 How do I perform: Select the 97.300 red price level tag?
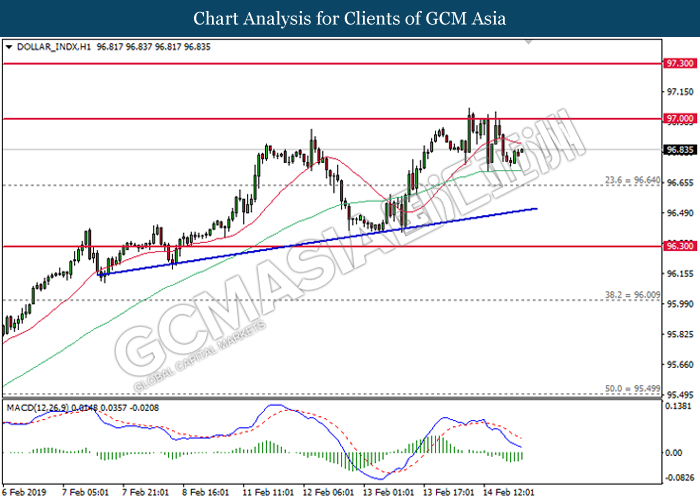tap(679, 63)
